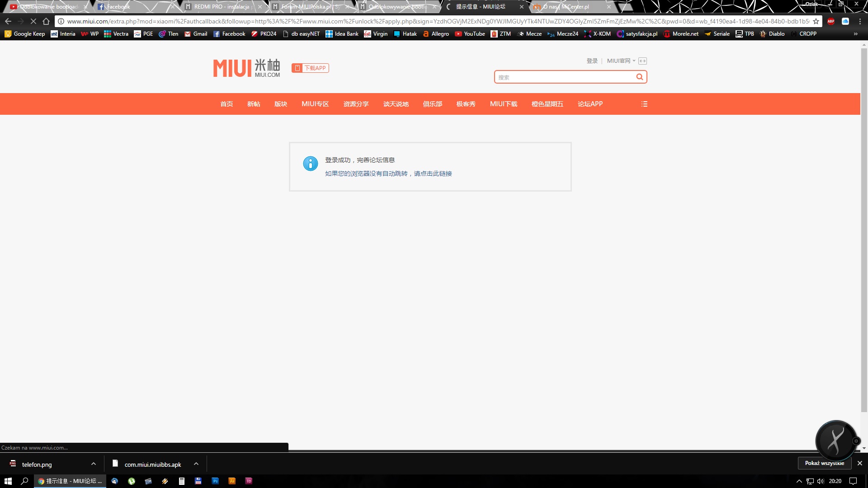Viewport: 868px width, 488px height.
Task: Click the stop loading X button
Action: pyautogui.click(x=33, y=21)
